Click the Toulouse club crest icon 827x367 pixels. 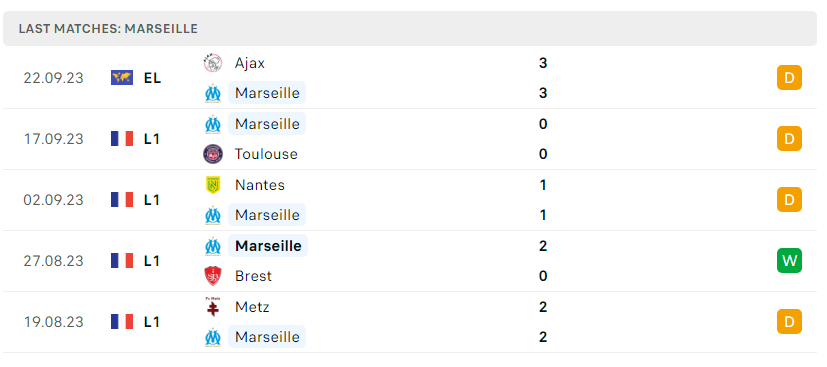(x=213, y=154)
